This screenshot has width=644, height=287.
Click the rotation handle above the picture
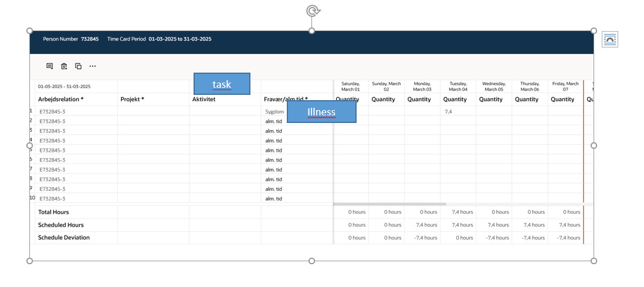[x=313, y=11]
